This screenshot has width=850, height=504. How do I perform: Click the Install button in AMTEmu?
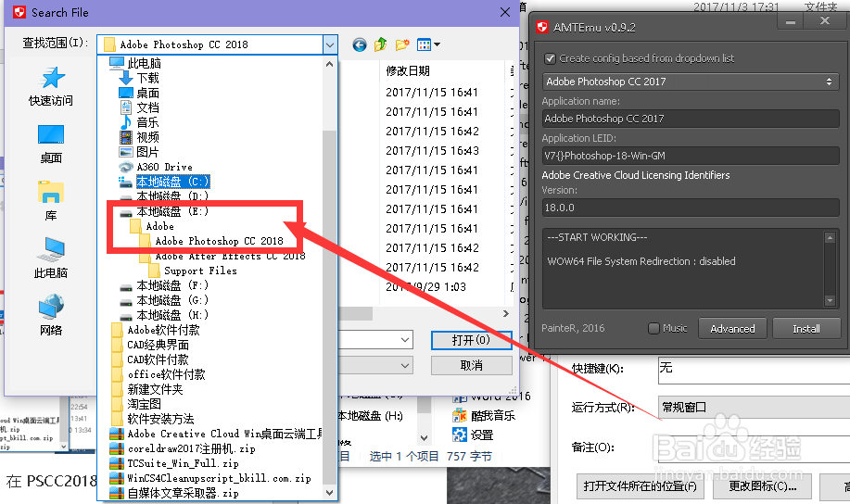(x=806, y=328)
